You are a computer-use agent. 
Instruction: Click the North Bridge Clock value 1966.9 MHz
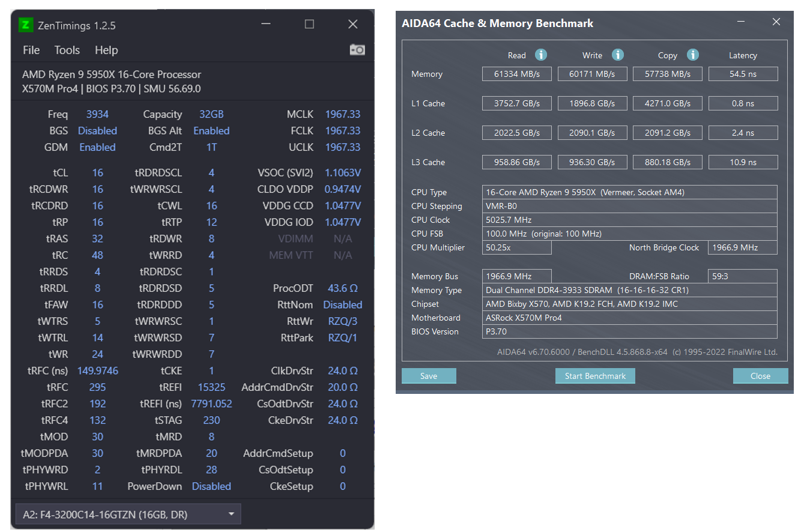pos(743,247)
